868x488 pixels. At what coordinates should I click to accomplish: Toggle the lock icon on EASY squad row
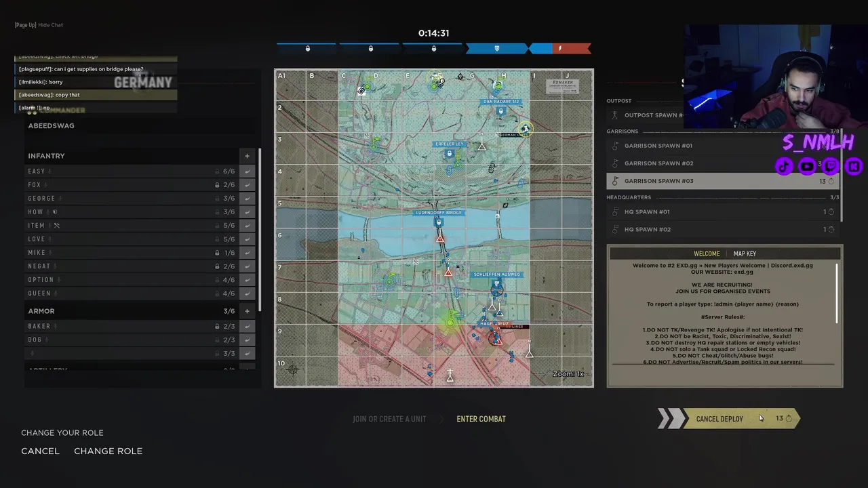coord(217,171)
